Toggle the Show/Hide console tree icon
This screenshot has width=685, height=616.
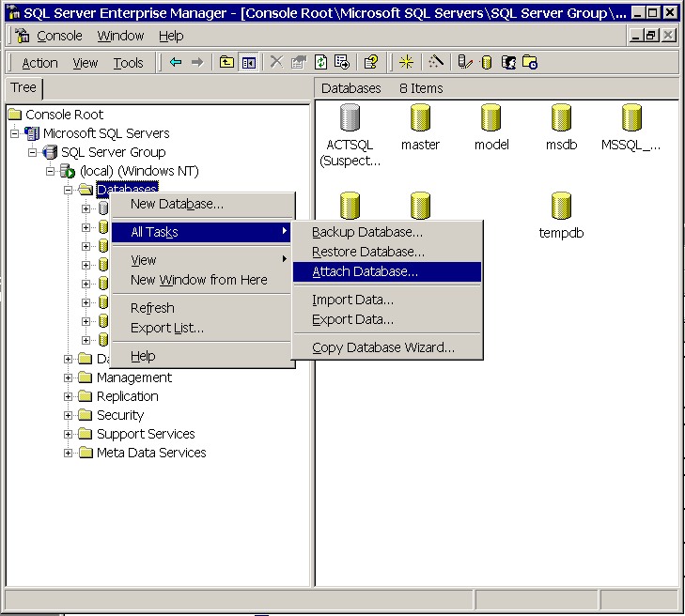[249, 62]
